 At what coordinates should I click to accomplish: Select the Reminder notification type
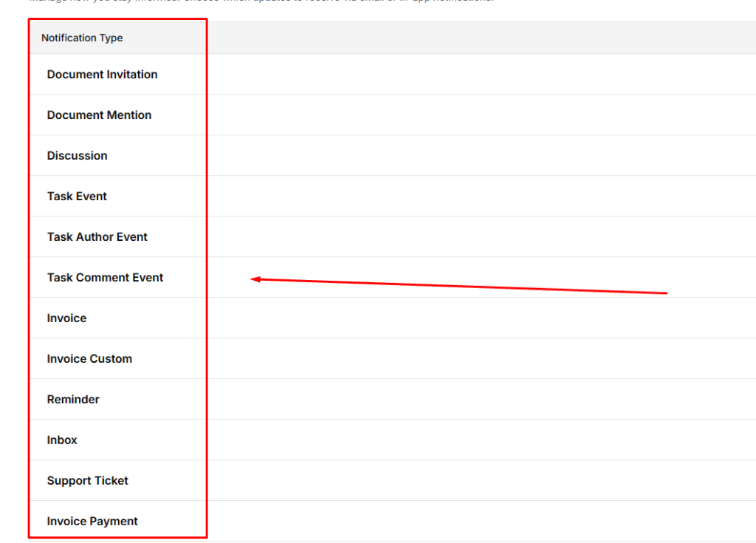pyautogui.click(x=73, y=400)
